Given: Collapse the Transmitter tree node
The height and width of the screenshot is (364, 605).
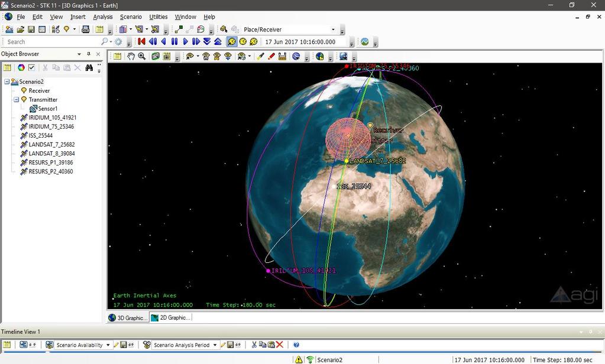Looking at the screenshot, I should pyautogui.click(x=16, y=99).
